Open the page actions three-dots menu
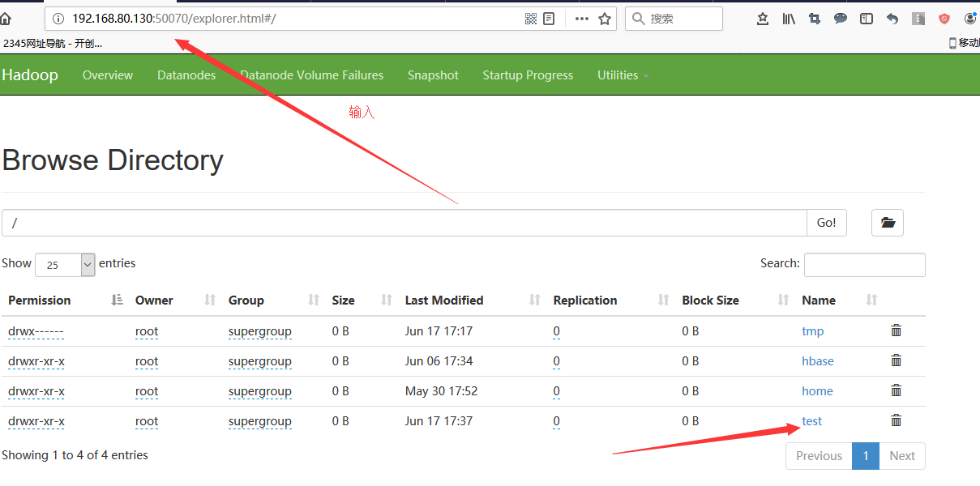This screenshot has width=980, height=486. (582, 19)
